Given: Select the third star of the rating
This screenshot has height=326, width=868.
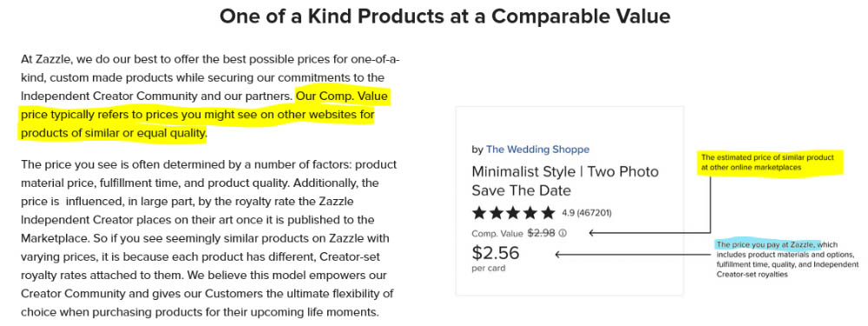Looking at the screenshot, I should coord(513,212).
